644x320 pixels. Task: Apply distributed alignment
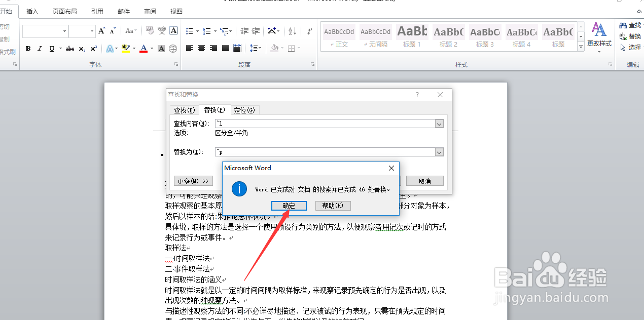(237, 48)
